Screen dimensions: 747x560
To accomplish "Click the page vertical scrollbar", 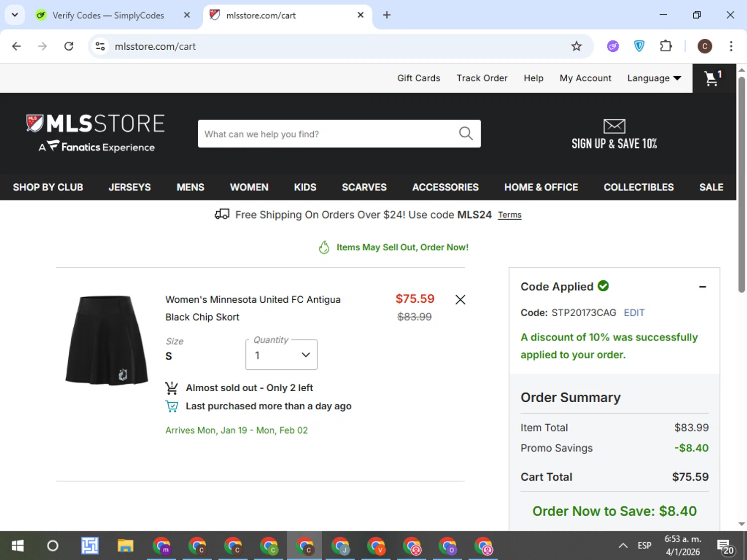I will (741, 184).
